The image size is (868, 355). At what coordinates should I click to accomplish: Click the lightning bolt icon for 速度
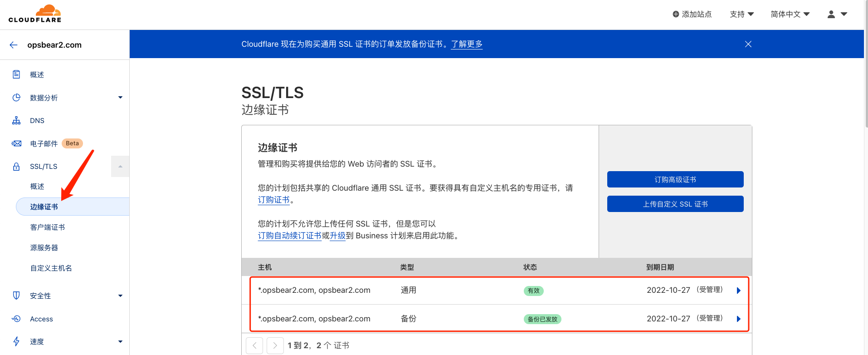click(x=16, y=341)
